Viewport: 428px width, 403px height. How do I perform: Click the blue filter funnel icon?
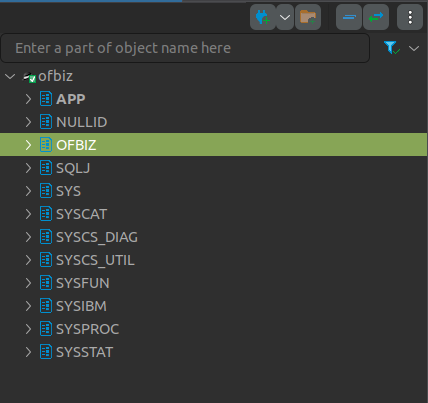coord(391,48)
